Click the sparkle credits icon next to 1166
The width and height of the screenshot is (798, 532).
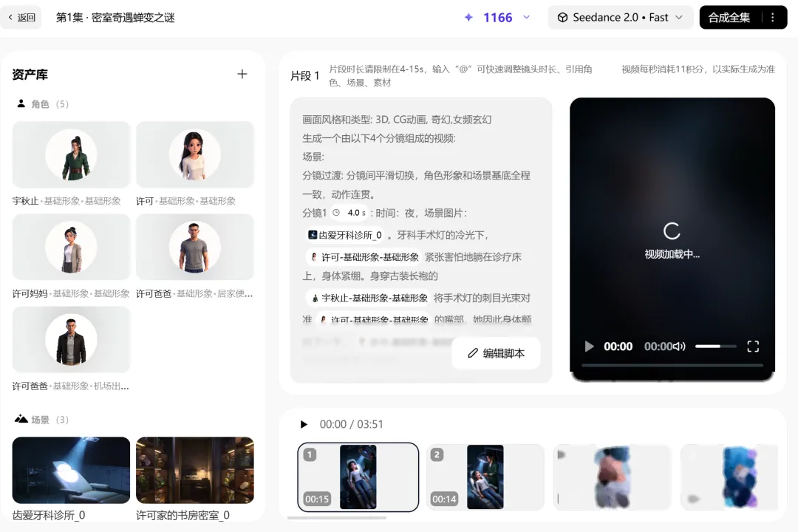[x=468, y=17]
